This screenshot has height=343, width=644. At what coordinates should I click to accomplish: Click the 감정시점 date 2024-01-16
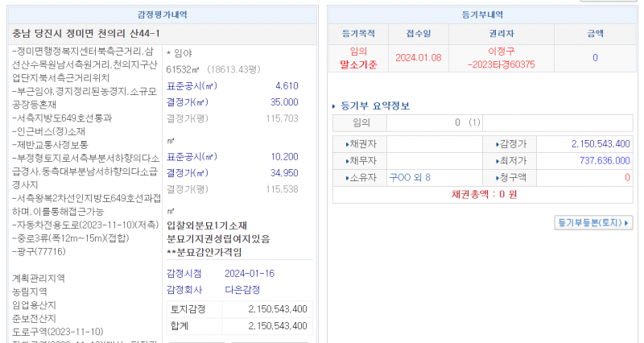click(x=250, y=274)
